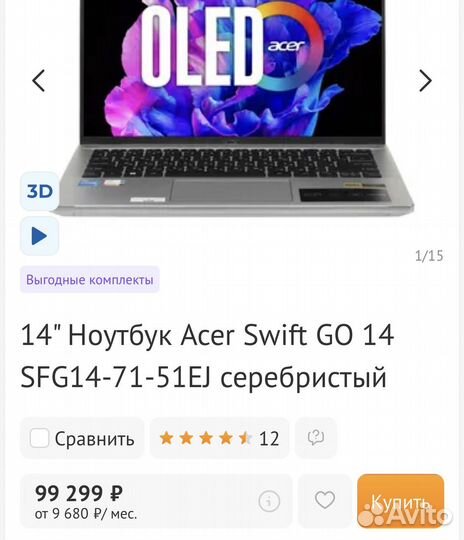The image size is (464, 540).
Task: Show price info via the i icon
Action: (x=269, y=501)
